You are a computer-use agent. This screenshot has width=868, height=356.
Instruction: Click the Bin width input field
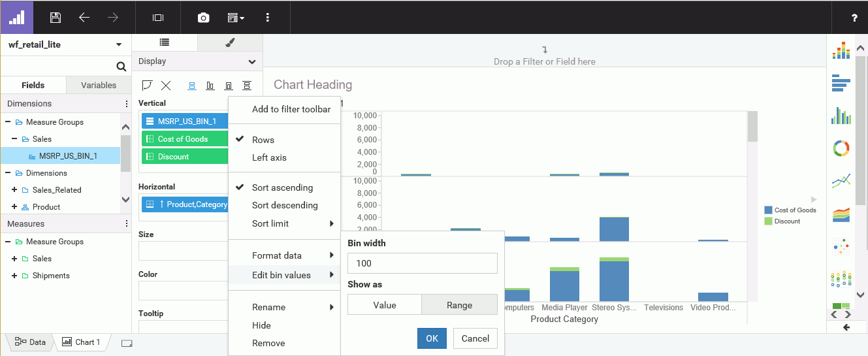click(422, 263)
